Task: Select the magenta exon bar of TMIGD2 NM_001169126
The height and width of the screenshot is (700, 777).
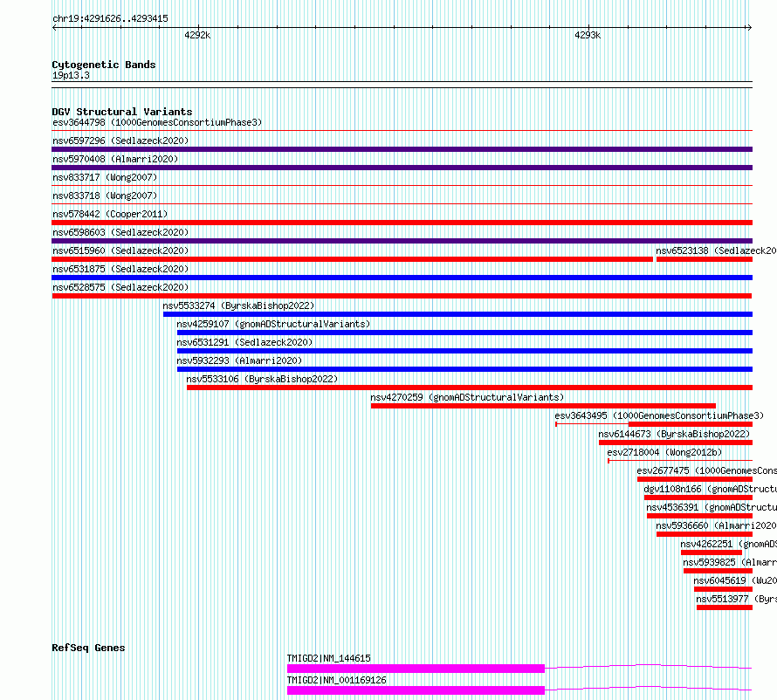Action: click(x=416, y=690)
